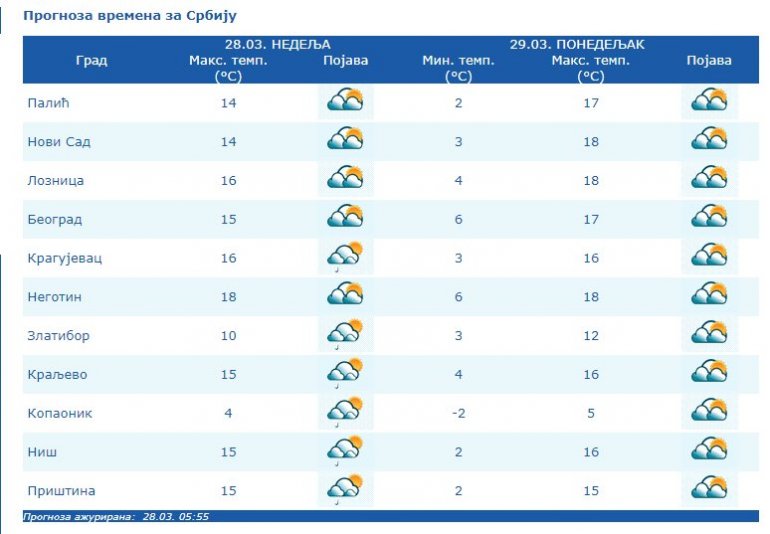
Task: Click Sunday rain icon for Крагујевац
Action: coord(345,257)
